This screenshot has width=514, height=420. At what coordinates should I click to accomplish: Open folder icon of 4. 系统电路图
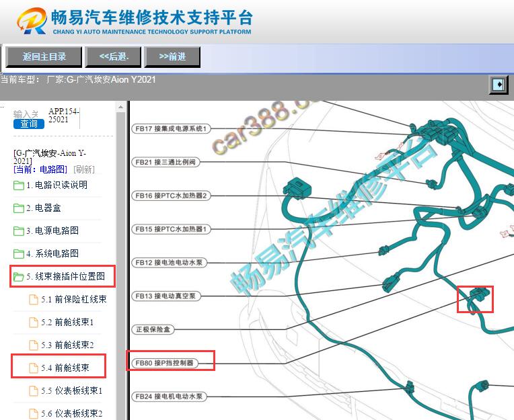point(19,254)
